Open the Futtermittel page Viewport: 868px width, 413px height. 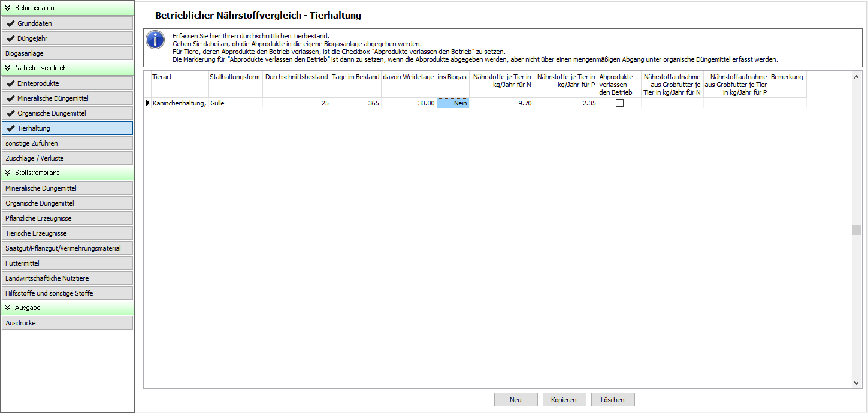coord(67,263)
